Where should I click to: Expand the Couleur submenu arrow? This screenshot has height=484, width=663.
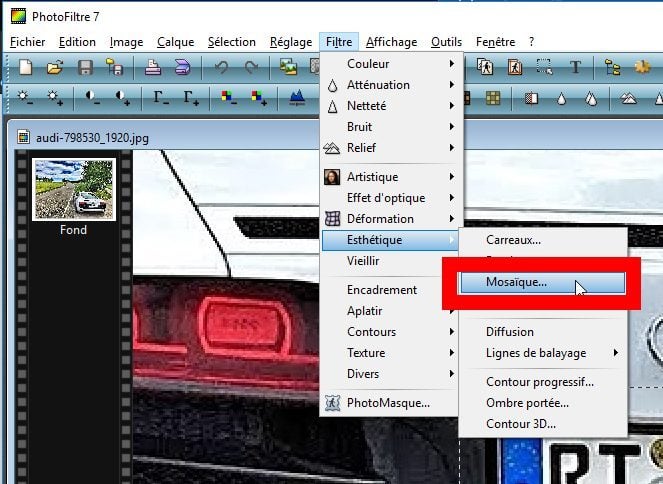point(452,64)
